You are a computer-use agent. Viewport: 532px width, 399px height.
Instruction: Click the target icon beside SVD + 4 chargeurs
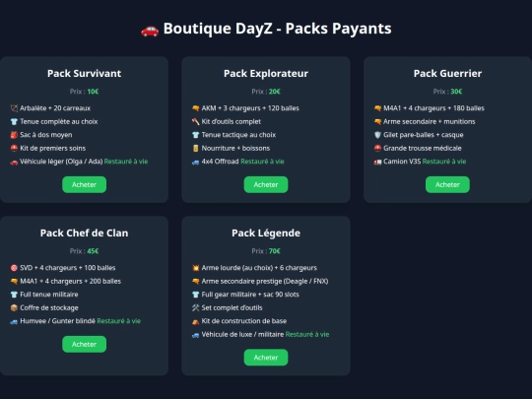coord(14,268)
